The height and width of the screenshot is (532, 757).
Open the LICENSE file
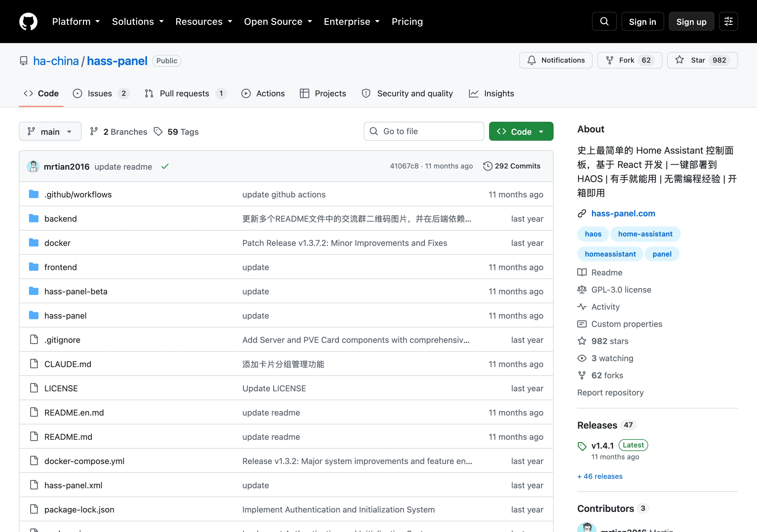[61, 388]
